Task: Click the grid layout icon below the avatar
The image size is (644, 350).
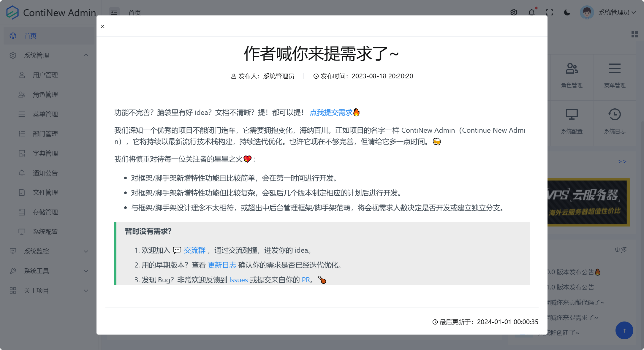Action: click(634, 34)
